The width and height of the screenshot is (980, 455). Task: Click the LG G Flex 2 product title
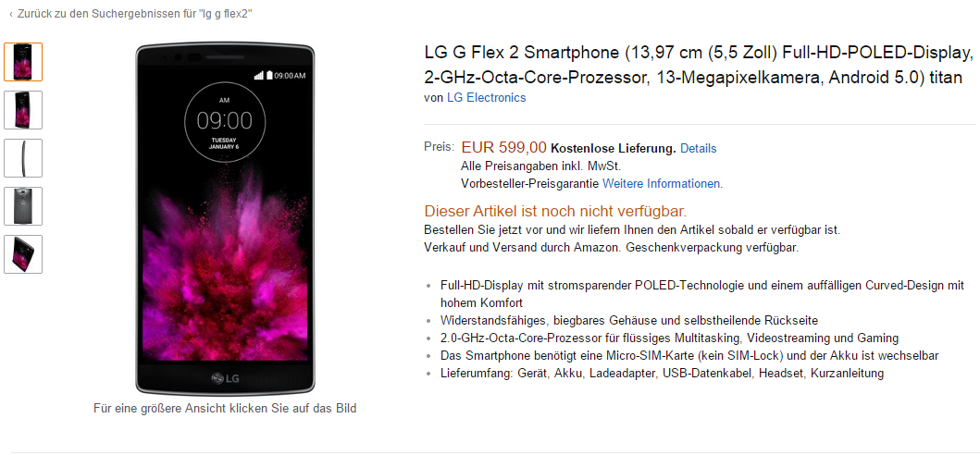point(698,65)
